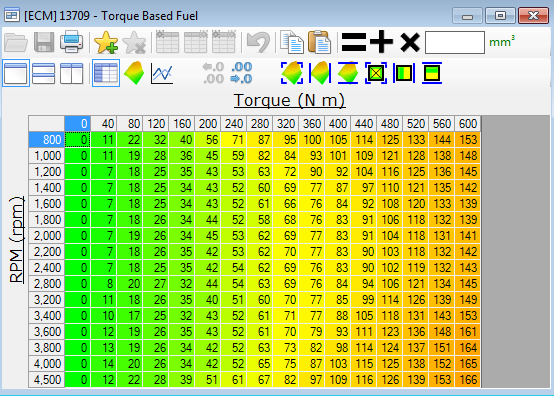Select cell 161 in the 3,600 RPM row

pos(468,332)
